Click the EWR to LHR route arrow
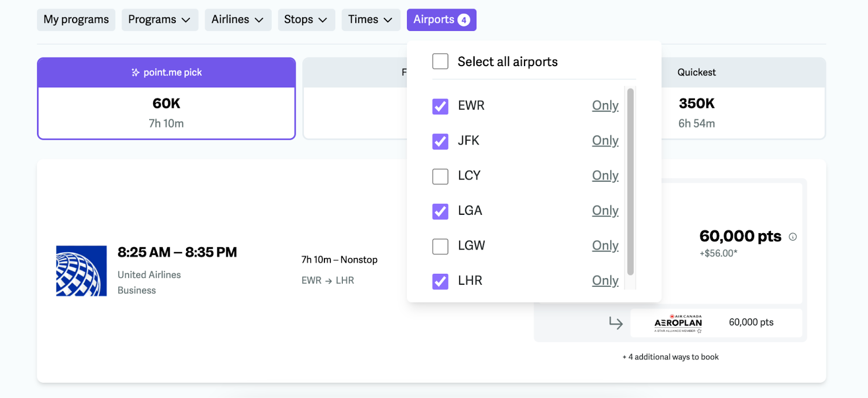Image resolution: width=868 pixels, height=398 pixels. pos(329,281)
